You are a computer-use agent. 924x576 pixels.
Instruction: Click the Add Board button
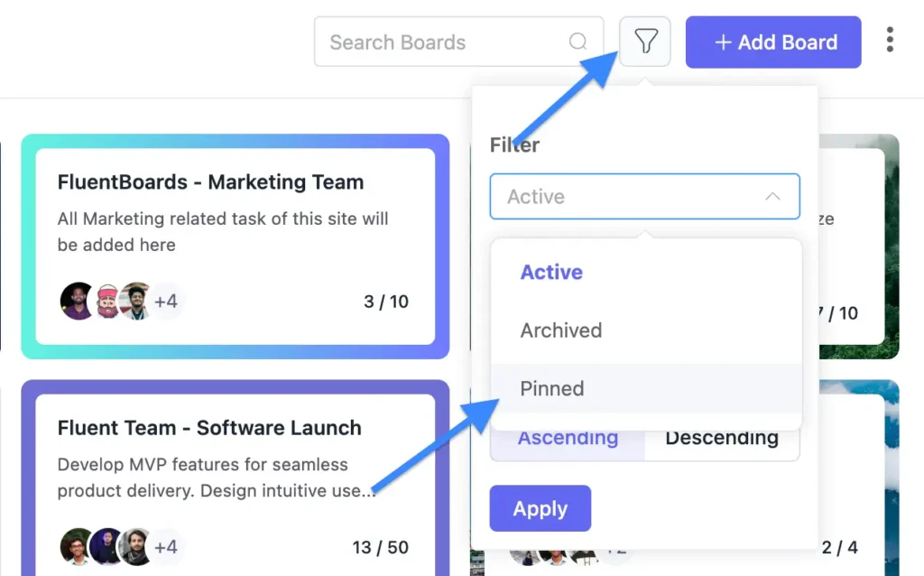(773, 42)
